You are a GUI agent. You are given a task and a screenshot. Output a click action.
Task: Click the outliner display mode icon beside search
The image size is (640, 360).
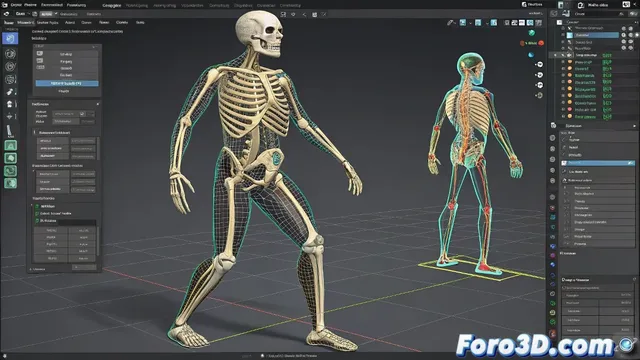pos(566,14)
